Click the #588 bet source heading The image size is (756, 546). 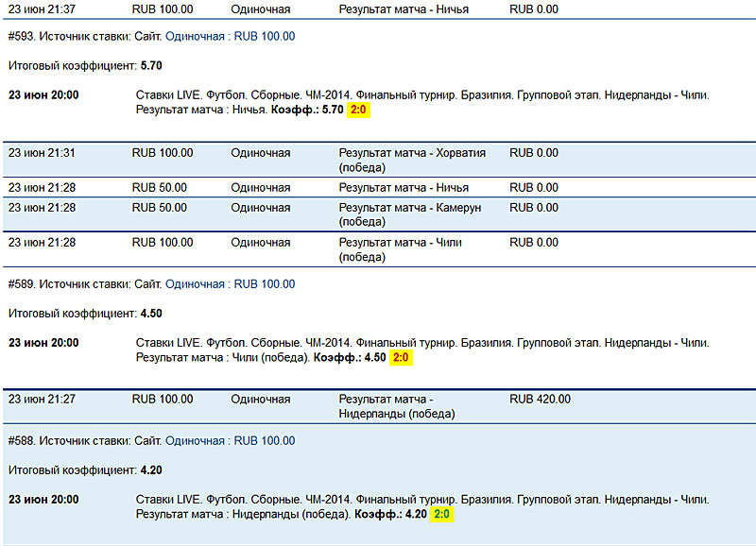click(x=84, y=441)
